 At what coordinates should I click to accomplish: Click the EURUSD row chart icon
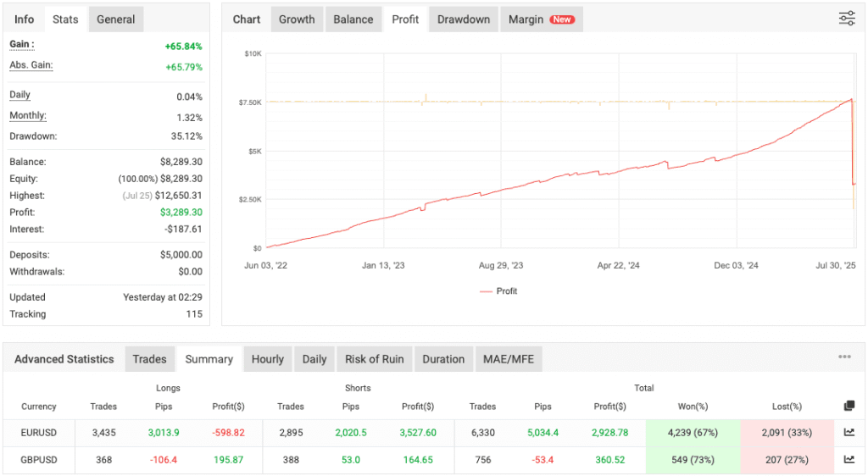point(849,433)
